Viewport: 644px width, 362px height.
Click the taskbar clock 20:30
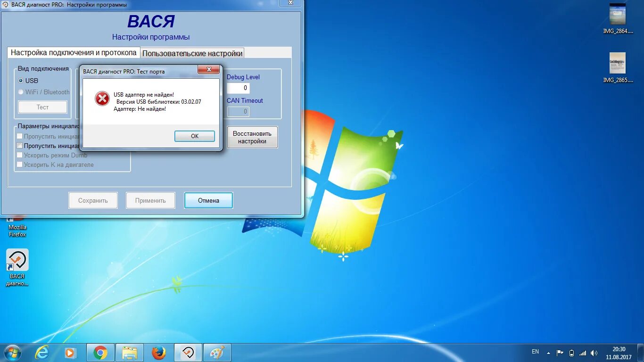coord(619,353)
